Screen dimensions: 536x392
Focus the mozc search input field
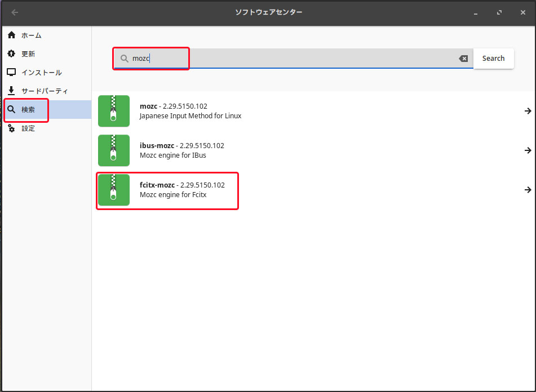(x=293, y=59)
